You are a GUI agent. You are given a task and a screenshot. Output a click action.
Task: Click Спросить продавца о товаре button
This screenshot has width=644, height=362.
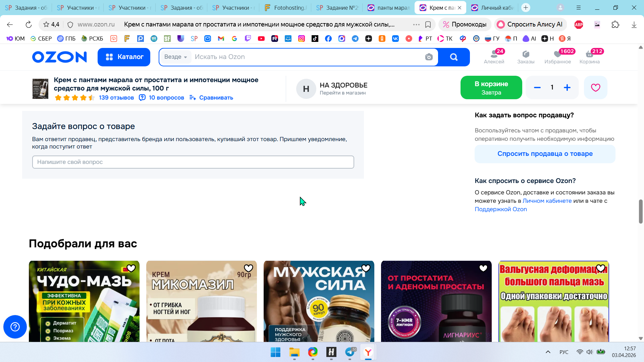click(x=545, y=154)
